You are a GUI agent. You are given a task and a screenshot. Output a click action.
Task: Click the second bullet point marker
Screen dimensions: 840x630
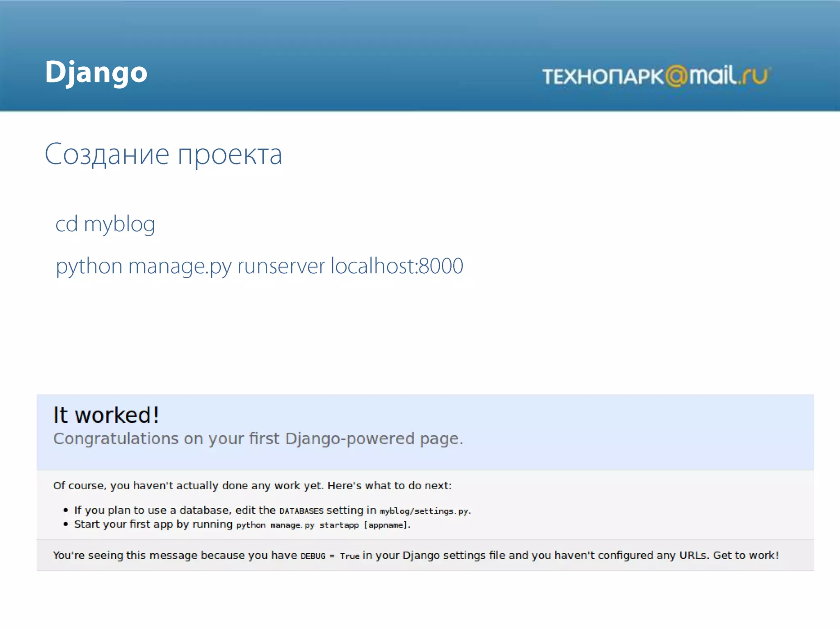[x=66, y=524]
